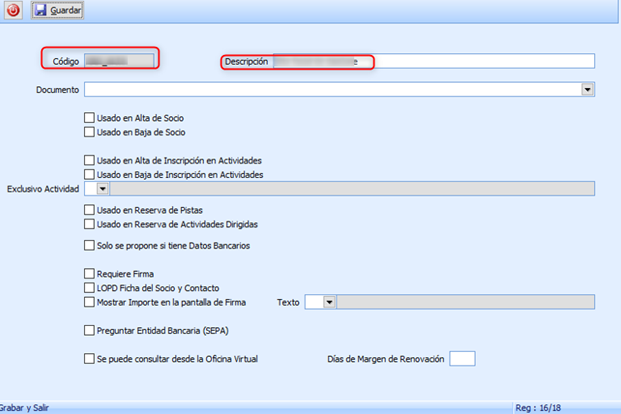Screen dimensions: 621x414
Task: Check Usado en Baja de Socio
Action: [x=90, y=131]
